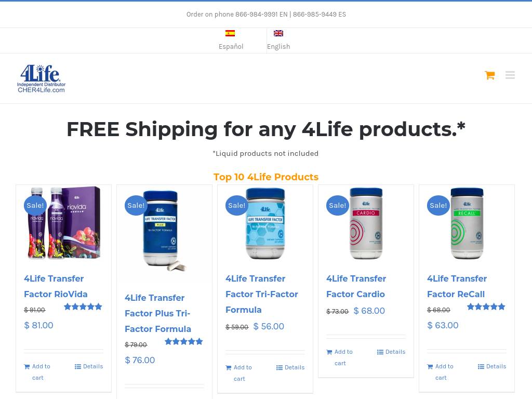The width and height of the screenshot is (532, 399).
Task: Switch language to English
Action: click(278, 47)
